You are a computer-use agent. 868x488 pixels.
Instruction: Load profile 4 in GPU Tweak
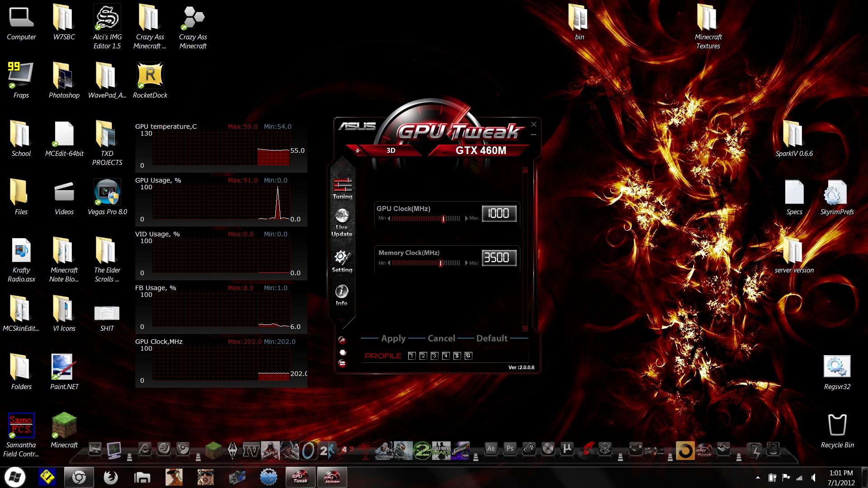[x=446, y=356]
